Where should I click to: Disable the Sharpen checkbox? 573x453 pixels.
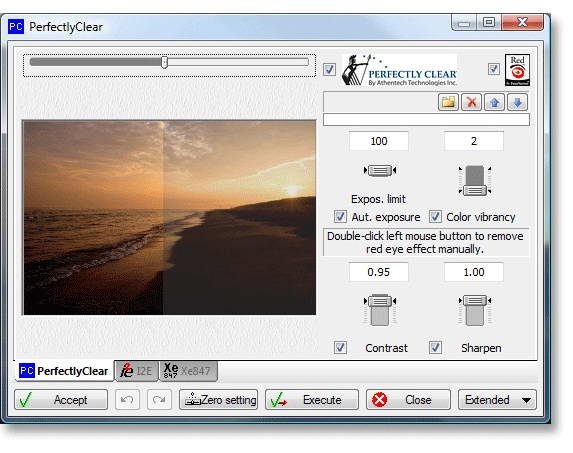(x=435, y=347)
